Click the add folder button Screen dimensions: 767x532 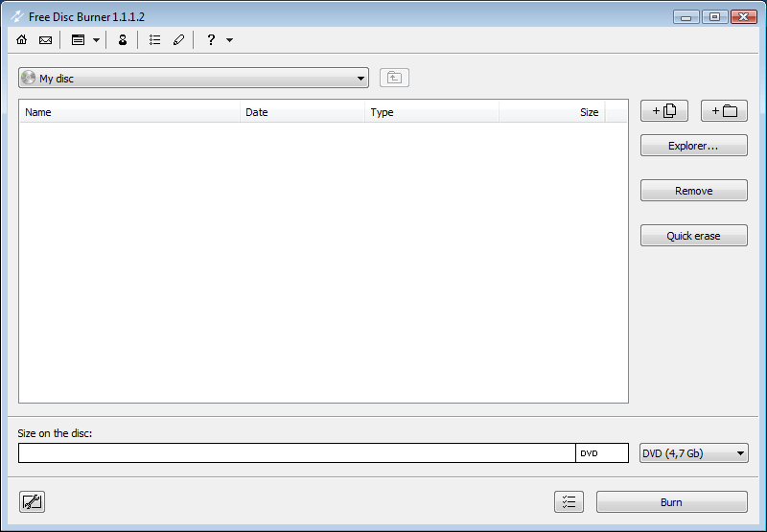point(724,111)
